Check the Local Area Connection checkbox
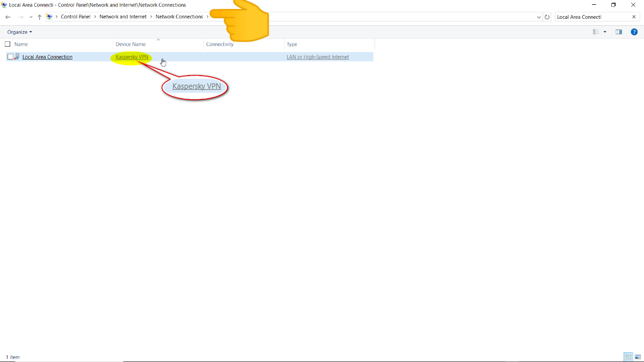This screenshot has width=644, height=362. [10, 57]
